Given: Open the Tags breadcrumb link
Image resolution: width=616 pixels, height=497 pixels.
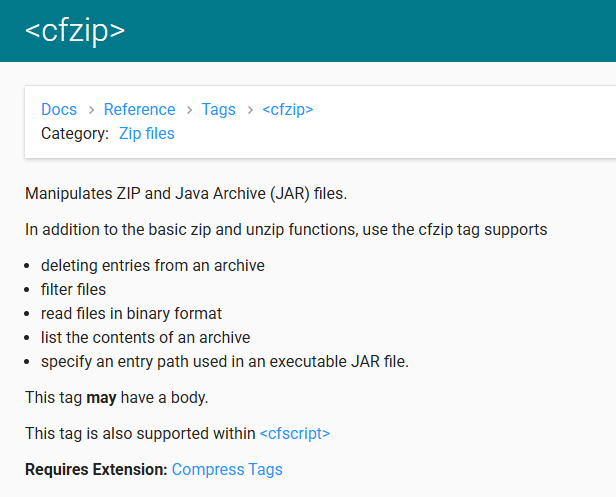Looking at the screenshot, I should 218,110.
